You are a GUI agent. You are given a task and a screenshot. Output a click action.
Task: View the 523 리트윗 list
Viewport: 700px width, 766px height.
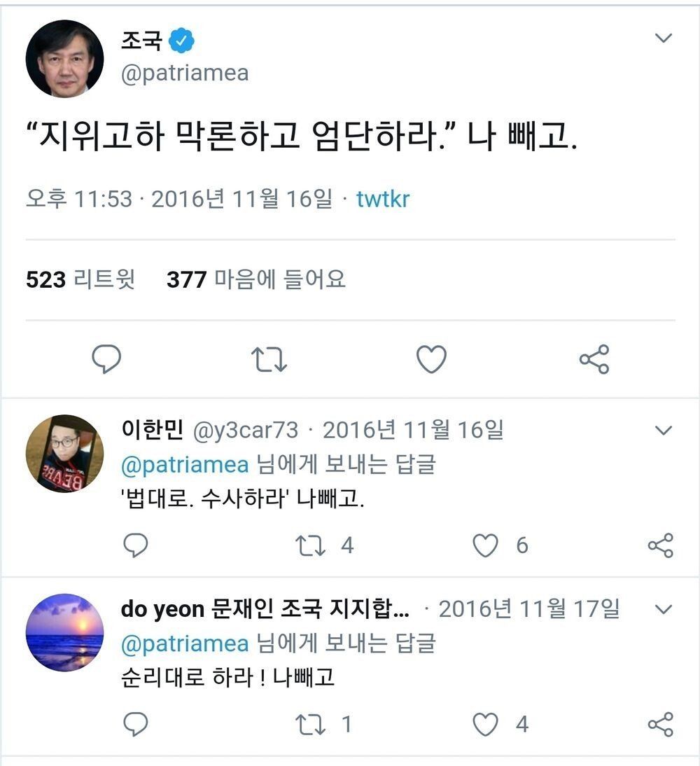[80, 280]
